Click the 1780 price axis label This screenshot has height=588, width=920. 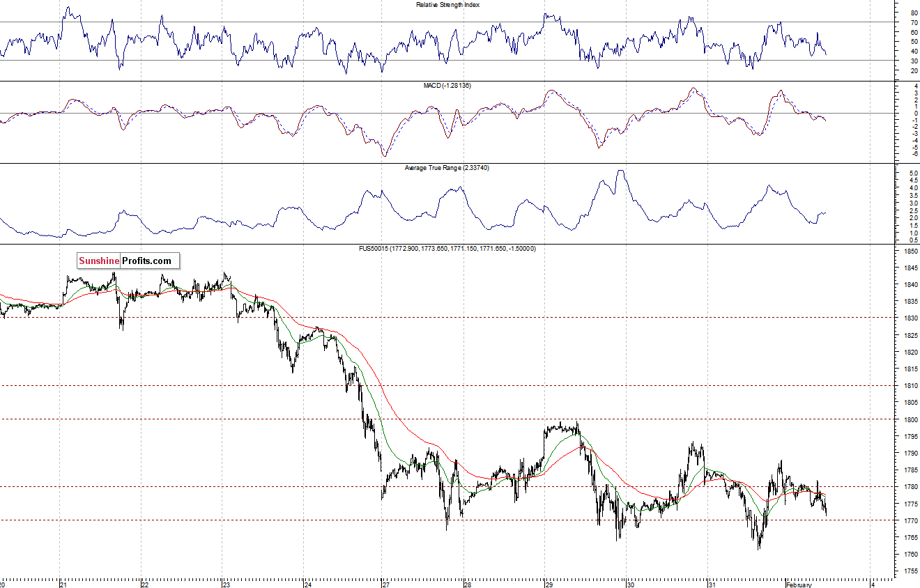[910, 487]
